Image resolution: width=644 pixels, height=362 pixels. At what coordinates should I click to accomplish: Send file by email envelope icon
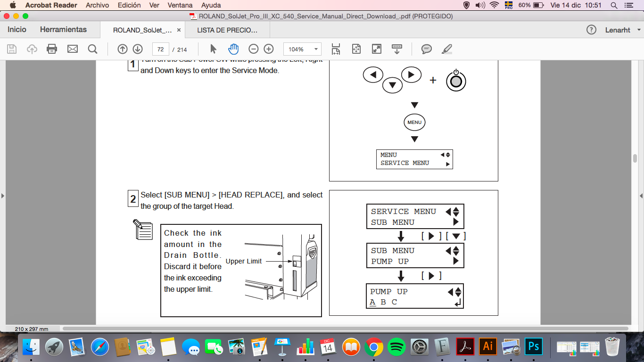click(72, 49)
